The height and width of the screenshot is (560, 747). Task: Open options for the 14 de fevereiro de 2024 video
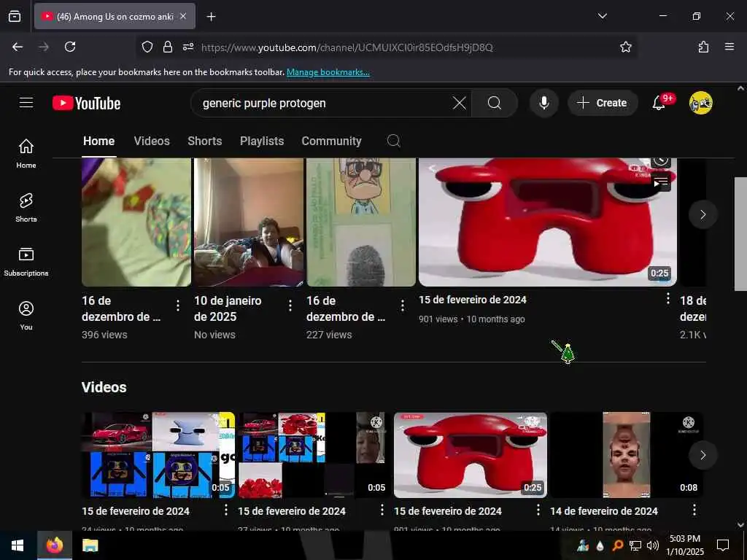click(694, 510)
